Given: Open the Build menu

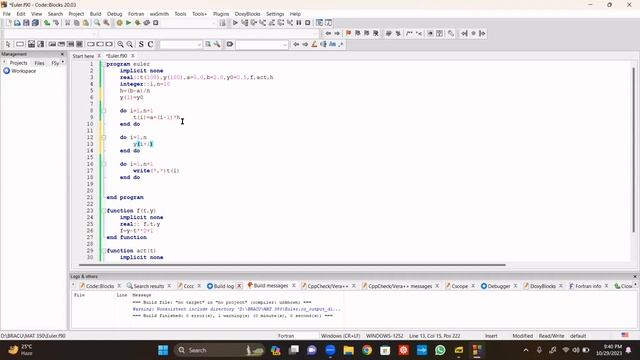Looking at the screenshot, I should (96, 14).
